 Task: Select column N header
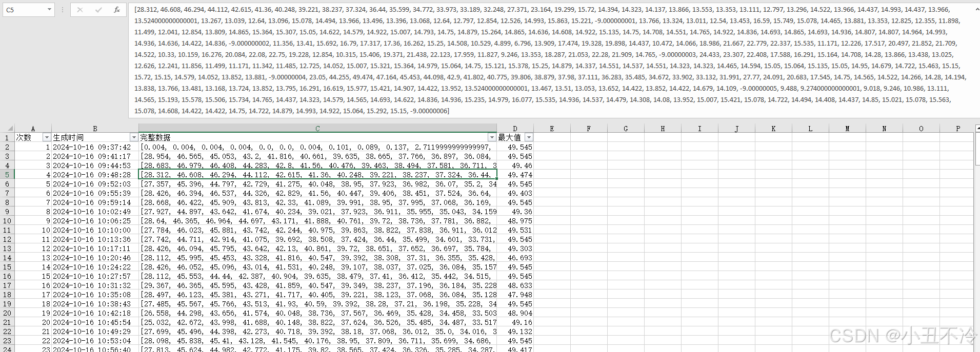click(884, 129)
